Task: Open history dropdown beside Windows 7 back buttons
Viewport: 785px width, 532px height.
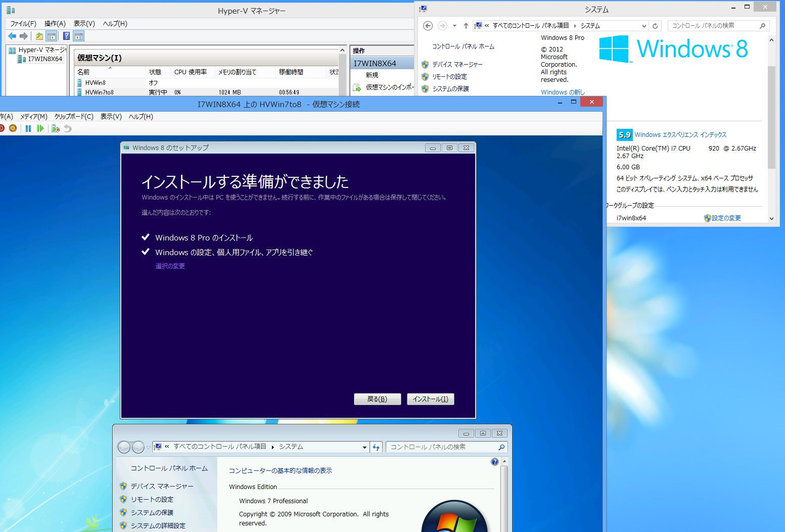Action: (x=148, y=447)
